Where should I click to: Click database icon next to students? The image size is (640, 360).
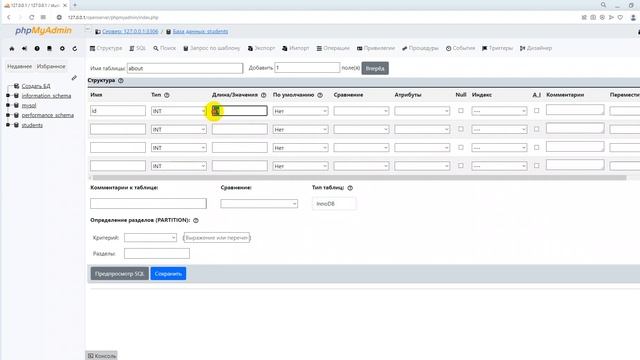click(16, 125)
